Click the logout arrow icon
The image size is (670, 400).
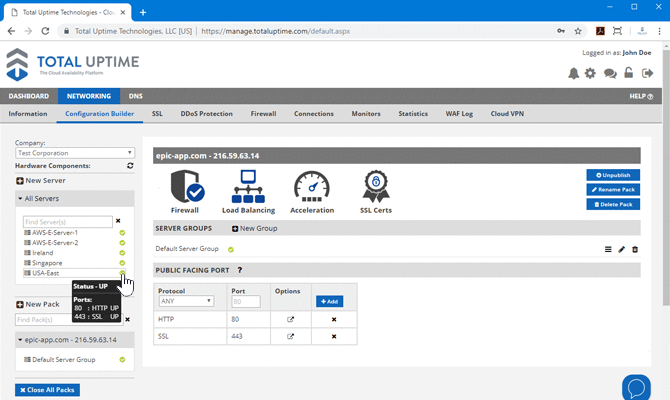[647, 73]
